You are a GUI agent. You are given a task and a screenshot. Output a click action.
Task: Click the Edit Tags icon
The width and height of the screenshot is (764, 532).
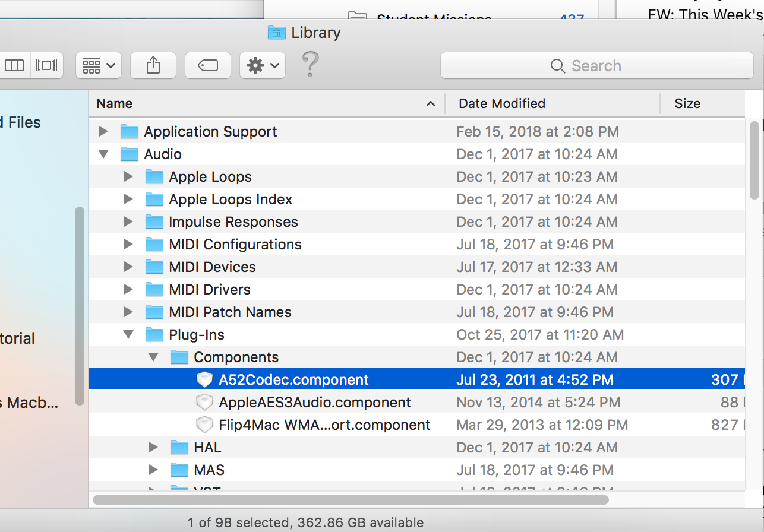207,65
